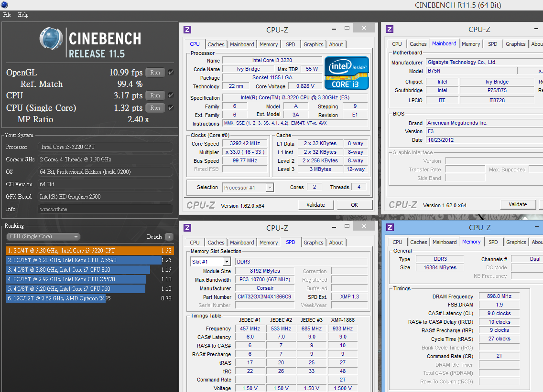Image resolution: width=543 pixels, height=392 pixels.
Task: Click Validate in the CPU tab window
Action: 316,205
